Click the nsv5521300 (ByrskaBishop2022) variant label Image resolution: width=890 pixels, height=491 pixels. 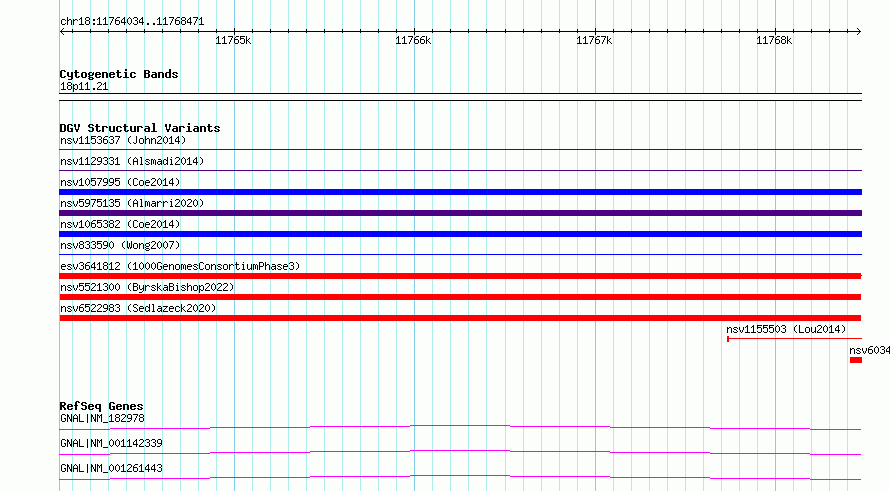pos(147,287)
